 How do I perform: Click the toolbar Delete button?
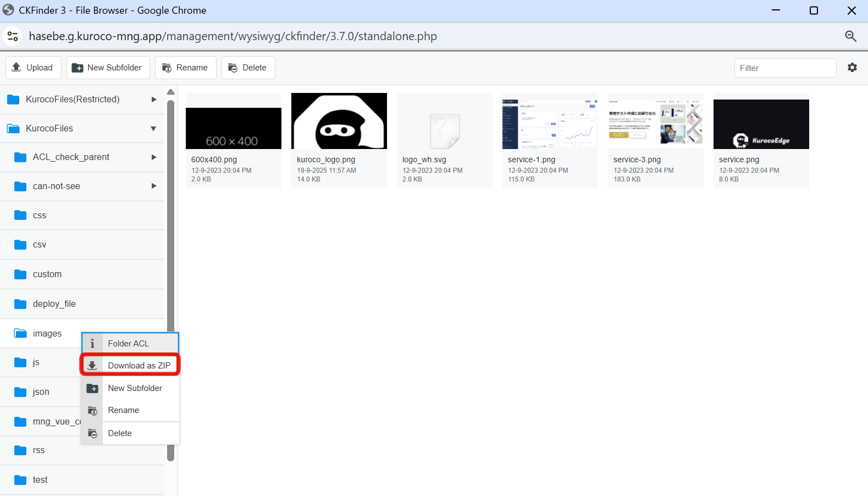[x=248, y=68]
